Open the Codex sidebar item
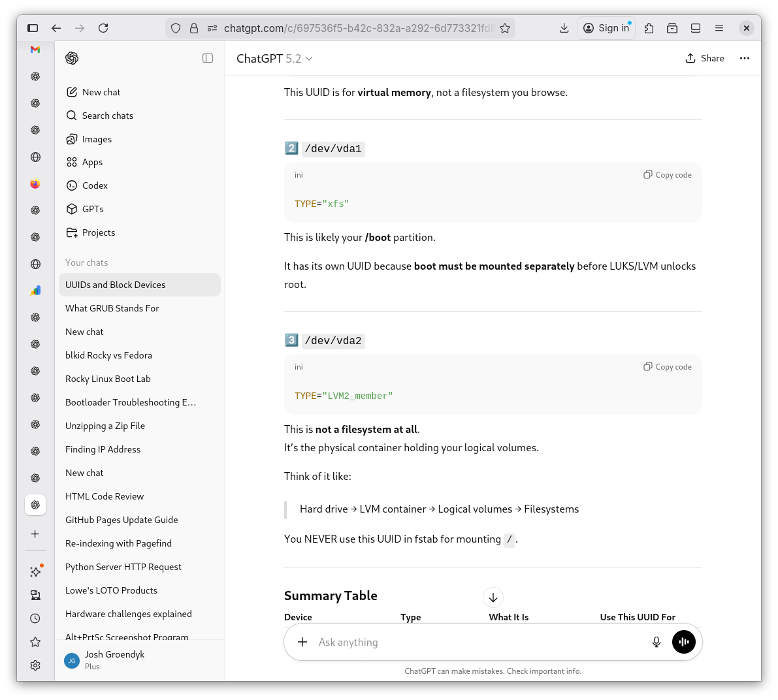 (x=95, y=185)
